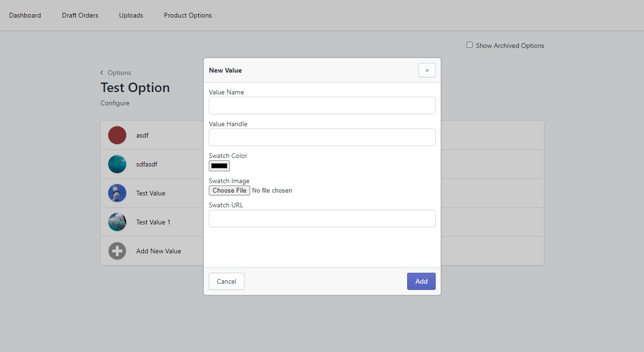Viewport: 644px width, 352px height.
Task: Click Choose File for Swatch Image
Action: coord(229,190)
